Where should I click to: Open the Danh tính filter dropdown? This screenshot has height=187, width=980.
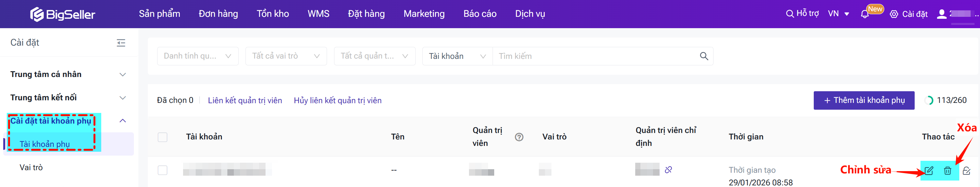point(197,56)
